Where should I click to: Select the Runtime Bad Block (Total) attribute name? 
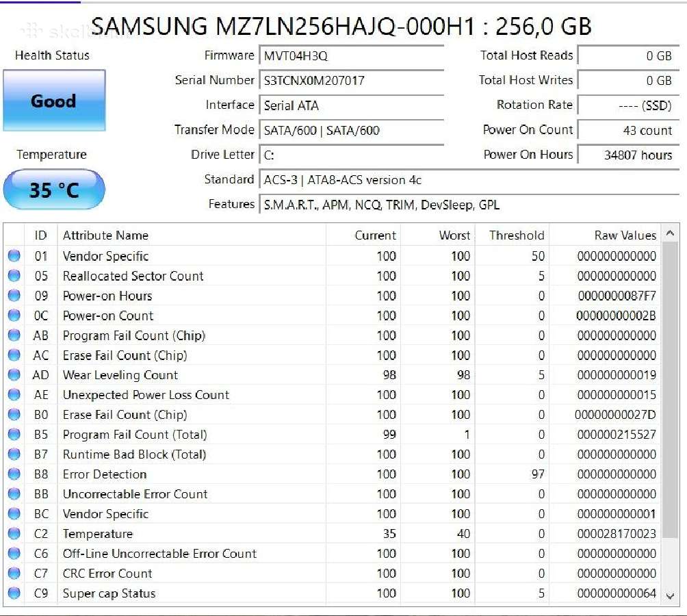click(x=135, y=454)
